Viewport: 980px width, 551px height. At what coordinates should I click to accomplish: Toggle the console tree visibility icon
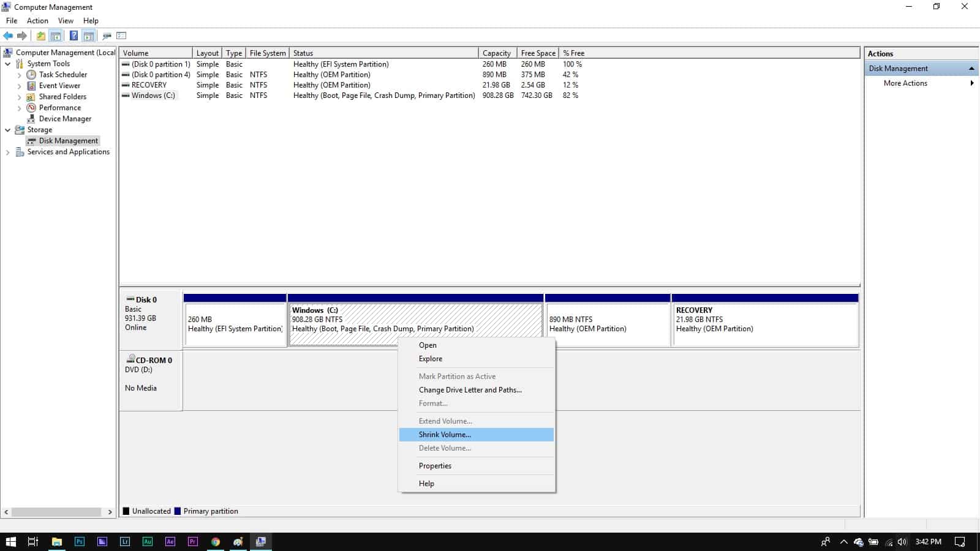coord(56,36)
